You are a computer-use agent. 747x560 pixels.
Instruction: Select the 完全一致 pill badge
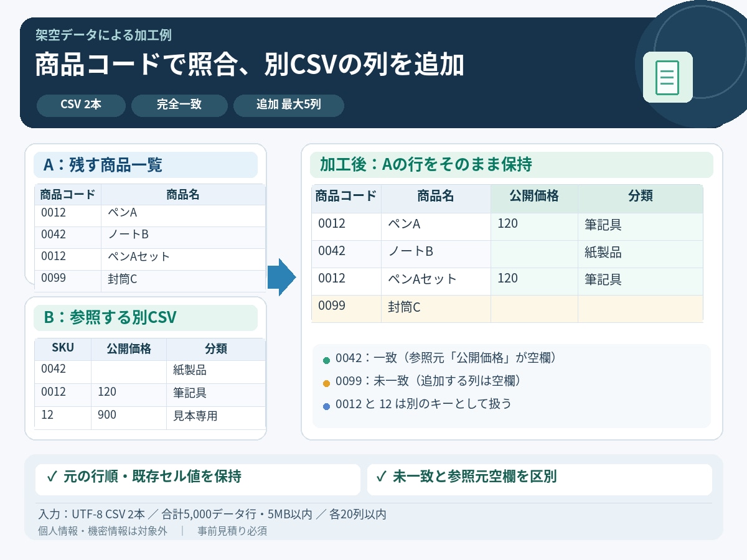click(179, 105)
